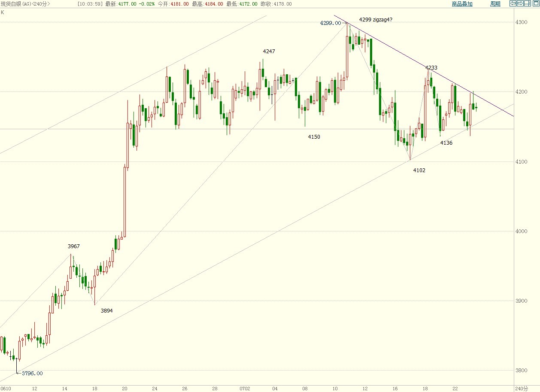Click the 0702 date axis label
The height and width of the screenshot is (392, 540).
[x=245, y=389]
